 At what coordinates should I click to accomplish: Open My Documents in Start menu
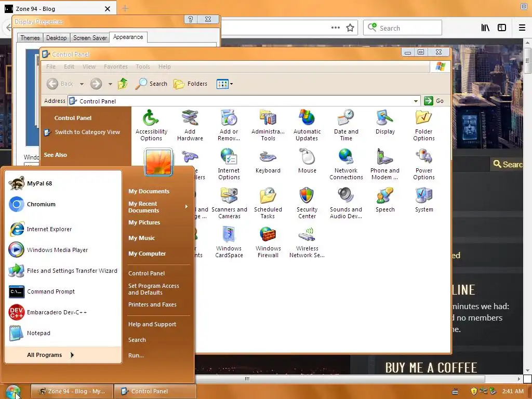coord(149,191)
